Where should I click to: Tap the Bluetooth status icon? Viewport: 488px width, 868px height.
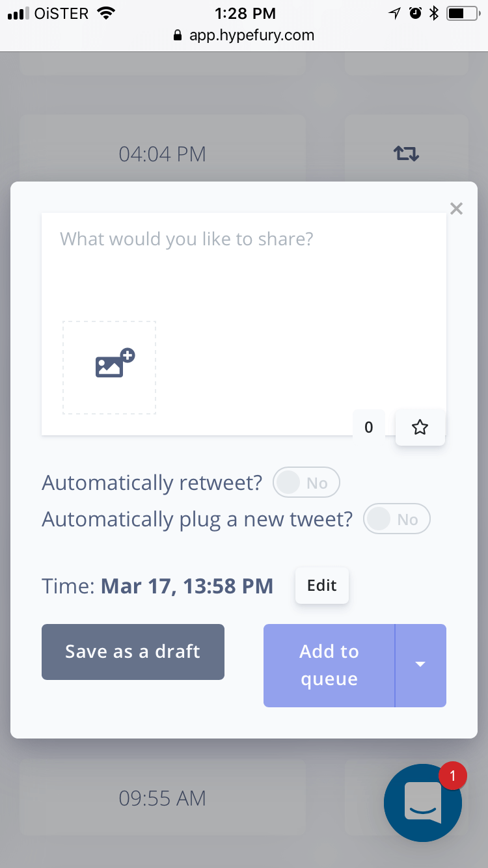[434, 13]
